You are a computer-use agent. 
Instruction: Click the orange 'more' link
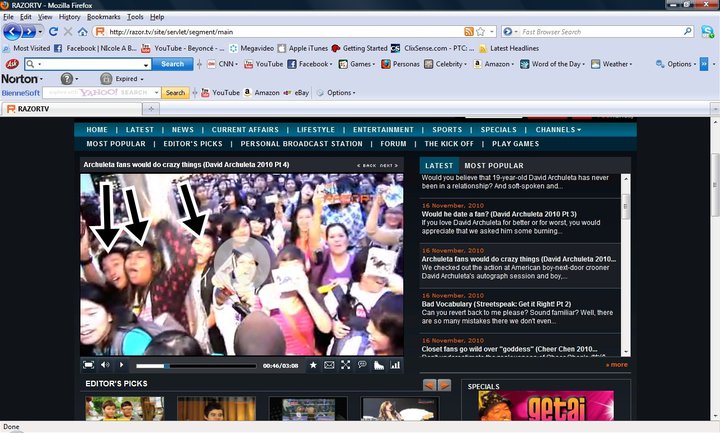click(616, 365)
